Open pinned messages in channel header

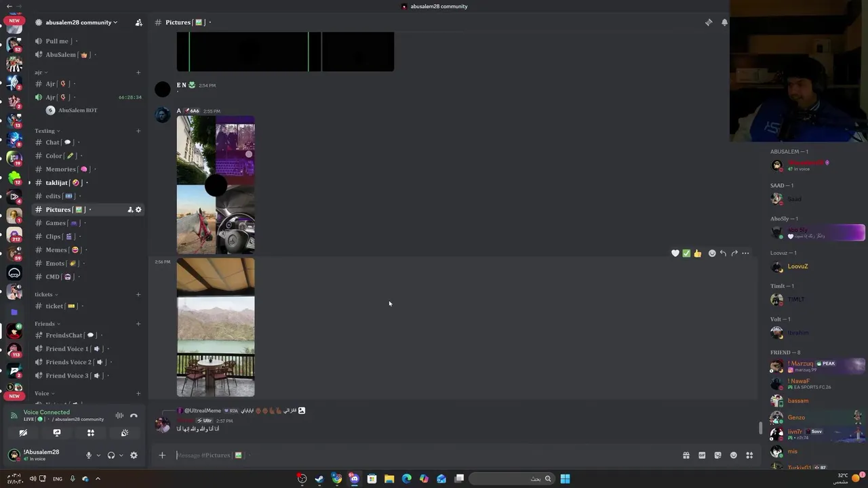coord(709,22)
